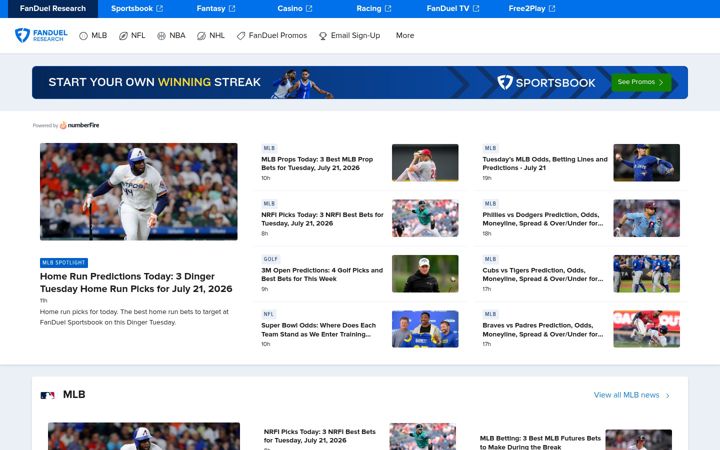Click the MLB baseball icon in nav
The height and width of the screenshot is (450, 720).
click(x=83, y=36)
